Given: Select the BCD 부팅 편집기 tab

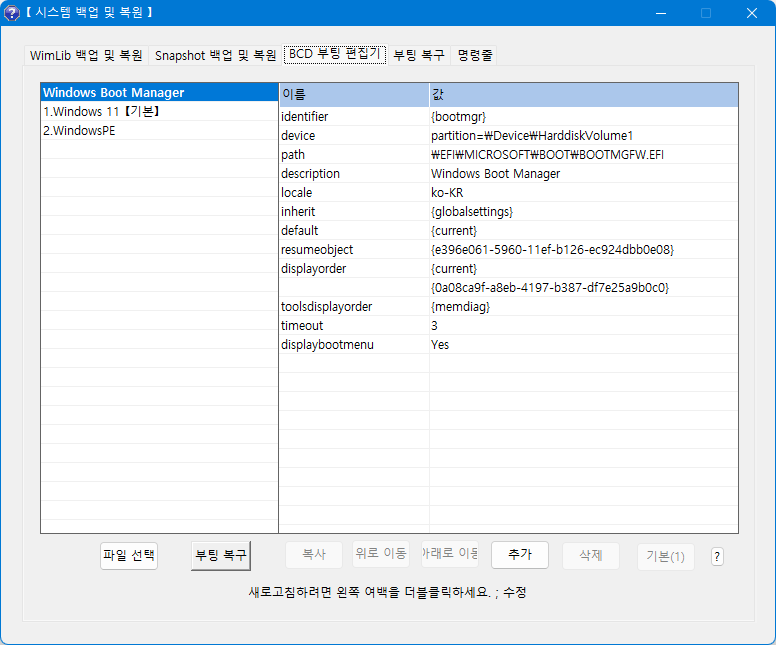Looking at the screenshot, I should click(335, 54).
